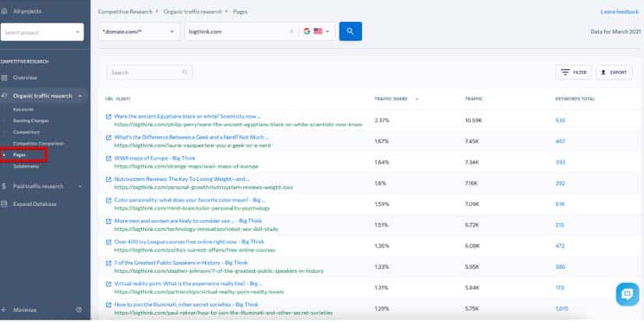Open the *.domain.com/* scope dropdown
The width and height of the screenshot is (644, 322).
pyautogui.click(x=140, y=31)
